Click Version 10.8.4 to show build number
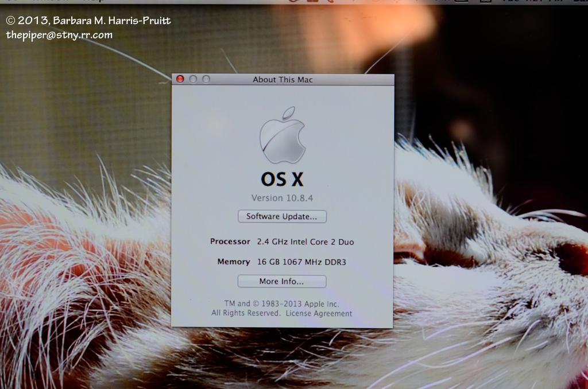588x389 pixels. [282, 198]
